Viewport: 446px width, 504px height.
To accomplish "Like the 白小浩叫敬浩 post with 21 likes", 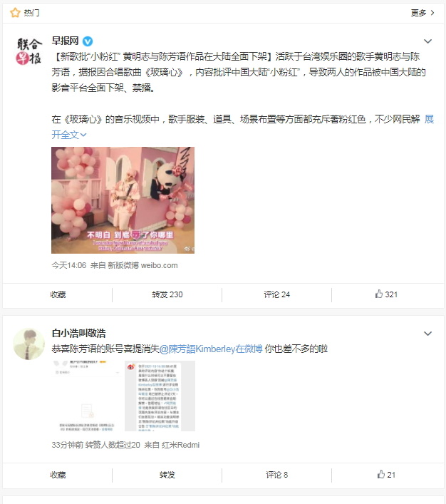I will click(x=387, y=475).
